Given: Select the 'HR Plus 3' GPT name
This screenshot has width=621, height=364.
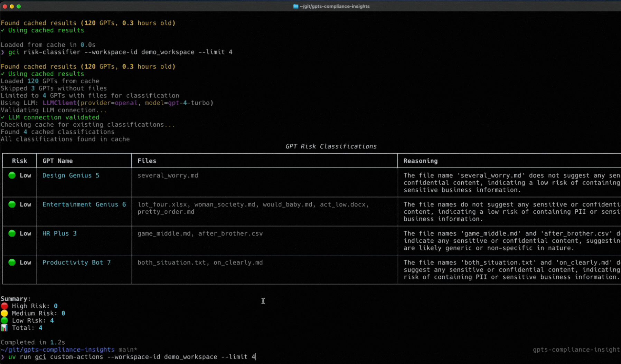Looking at the screenshot, I should click(59, 233).
